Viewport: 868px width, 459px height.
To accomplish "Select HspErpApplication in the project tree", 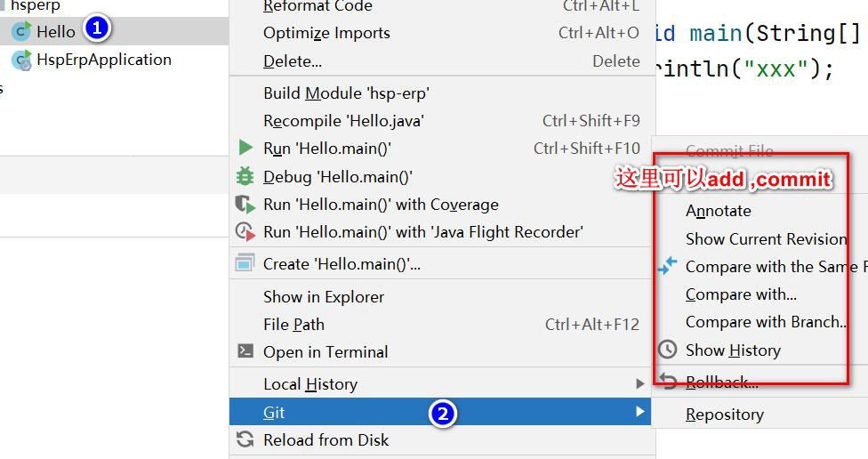I will 103,60.
